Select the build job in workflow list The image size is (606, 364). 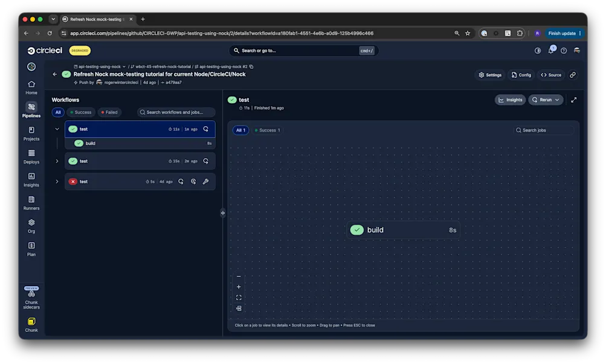click(x=140, y=143)
